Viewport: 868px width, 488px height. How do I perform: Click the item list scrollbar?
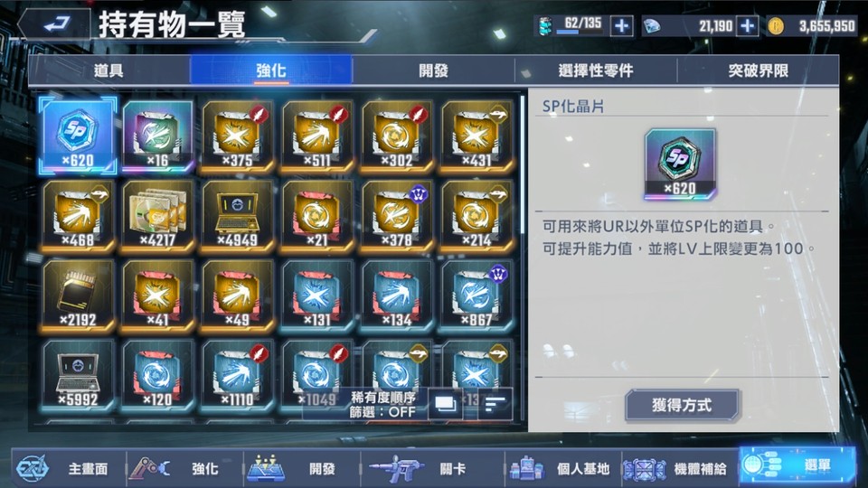coord(523,164)
